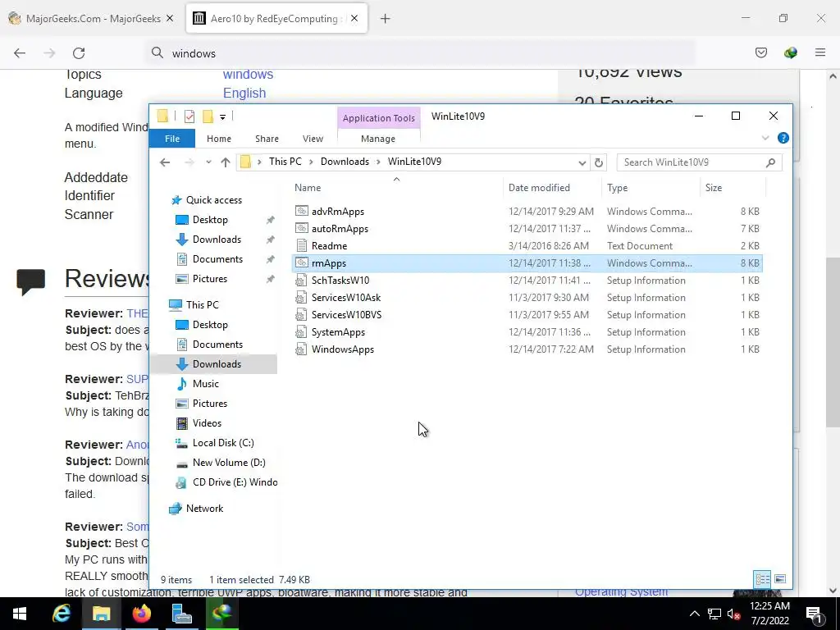840x630 pixels.
Task: Click the browser address bar with 'windows'
Action: 421,53
